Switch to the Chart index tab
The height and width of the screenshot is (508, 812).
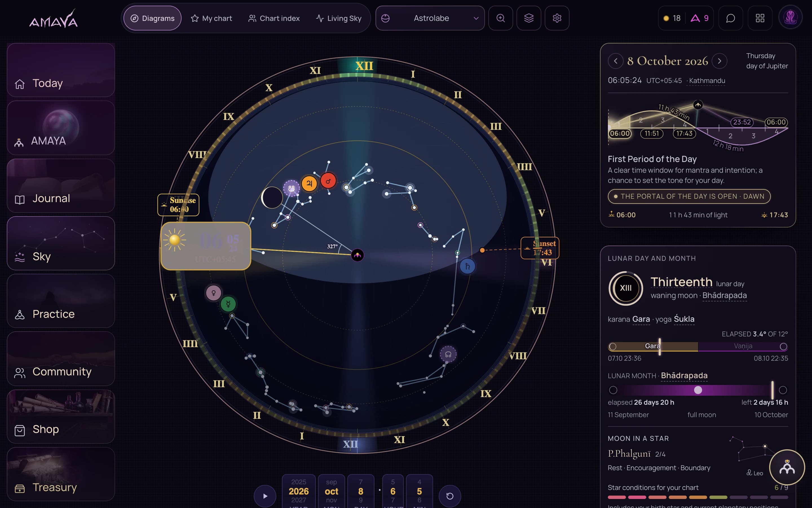pyautogui.click(x=274, y=18)
